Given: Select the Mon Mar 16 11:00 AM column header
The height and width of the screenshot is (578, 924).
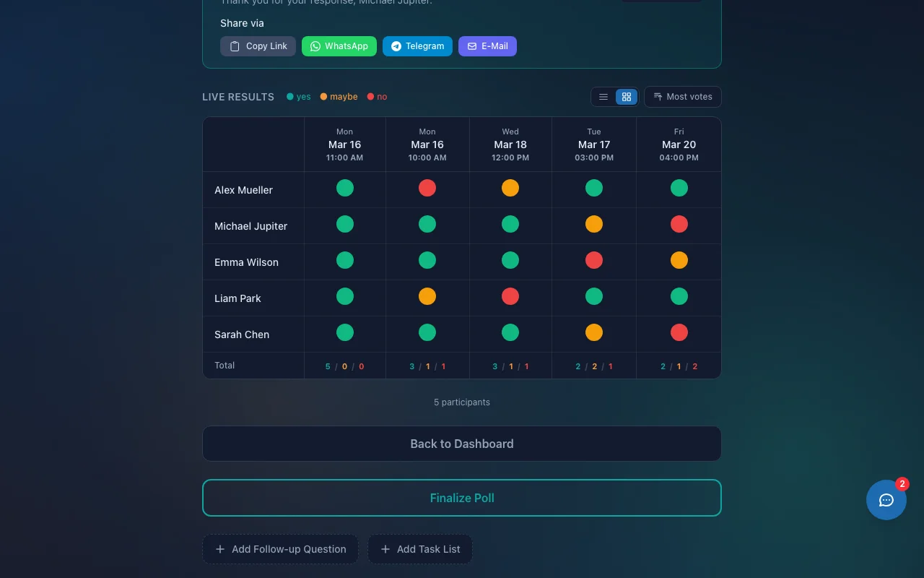Looking at the screenshot, I should (345, 144).
